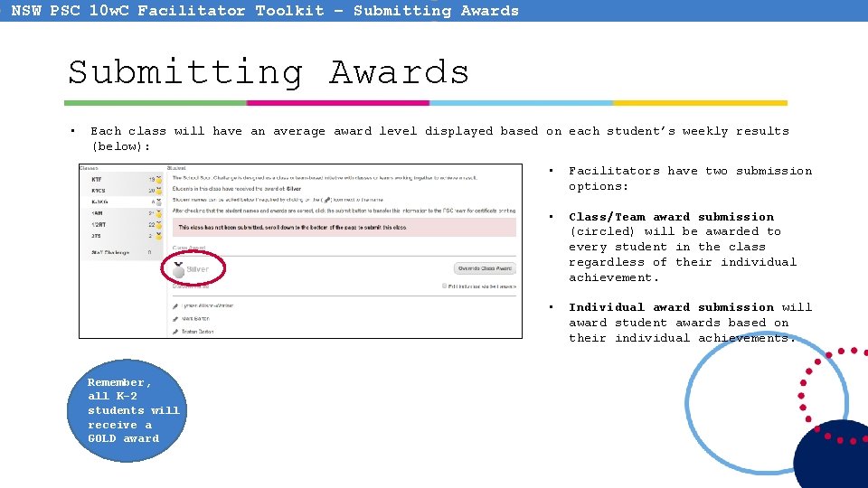This screenshot has height=488, width=868.
Task: Click the gold medal icon beside 1AM
Action: (x=159, y=213)
